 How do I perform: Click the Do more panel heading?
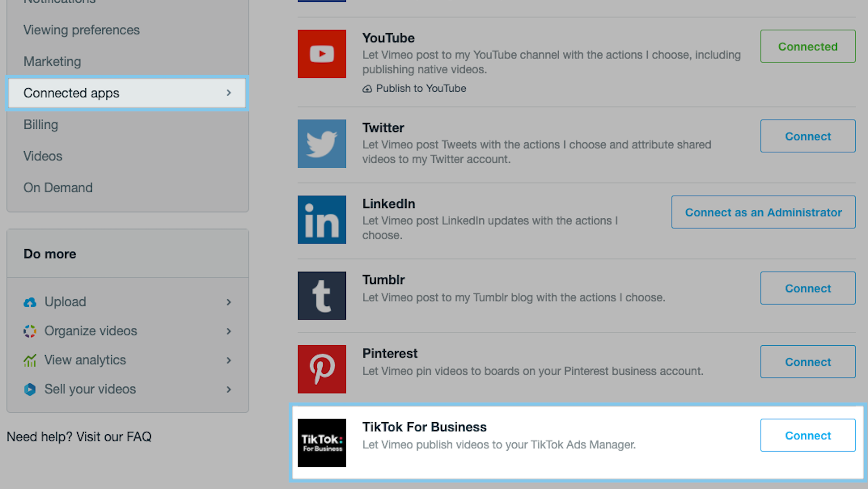click(50, 254)
